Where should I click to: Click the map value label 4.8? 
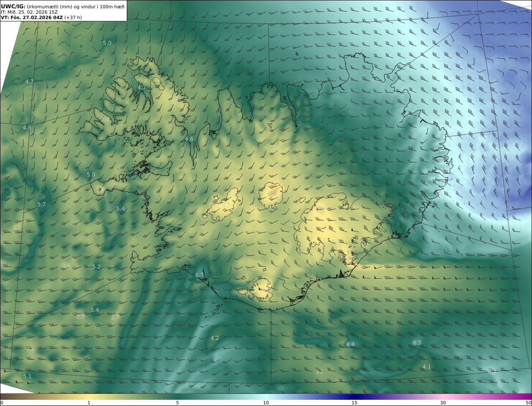click(27, 128)
